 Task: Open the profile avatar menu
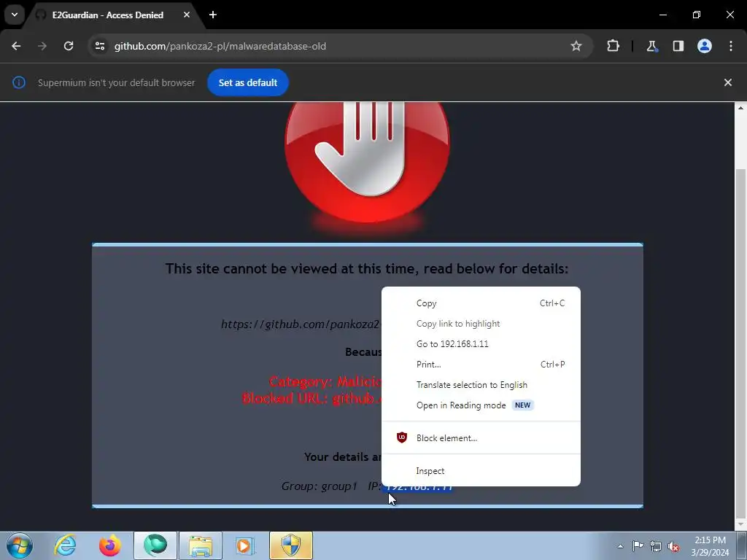coord(704,46)
